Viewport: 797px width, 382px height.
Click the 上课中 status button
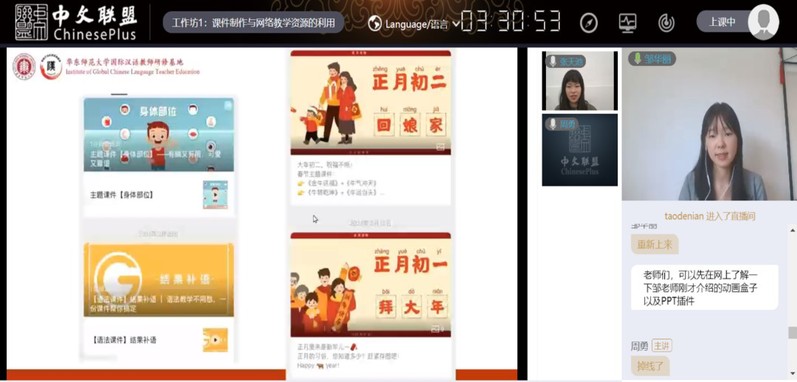[x=722, y=22]
